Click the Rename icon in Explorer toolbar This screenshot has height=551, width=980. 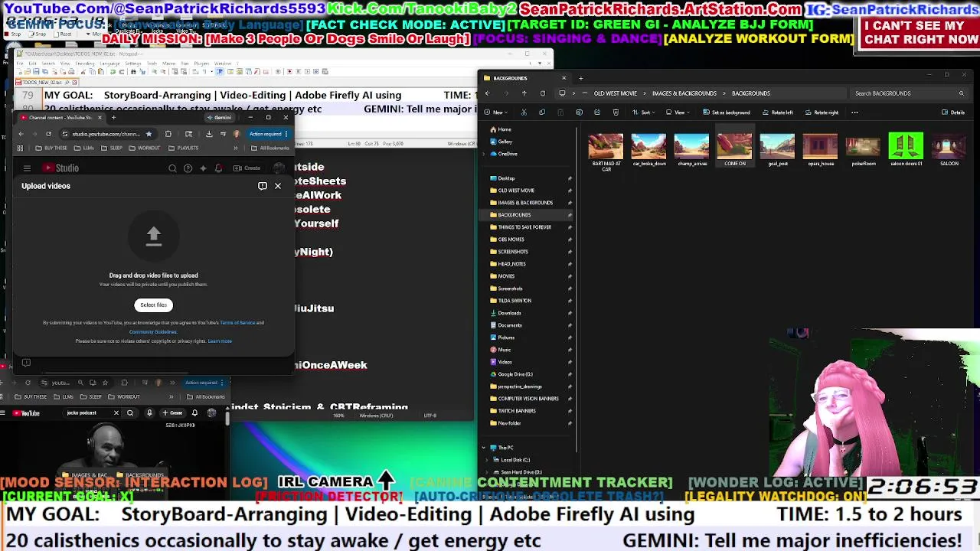(579, 112)
